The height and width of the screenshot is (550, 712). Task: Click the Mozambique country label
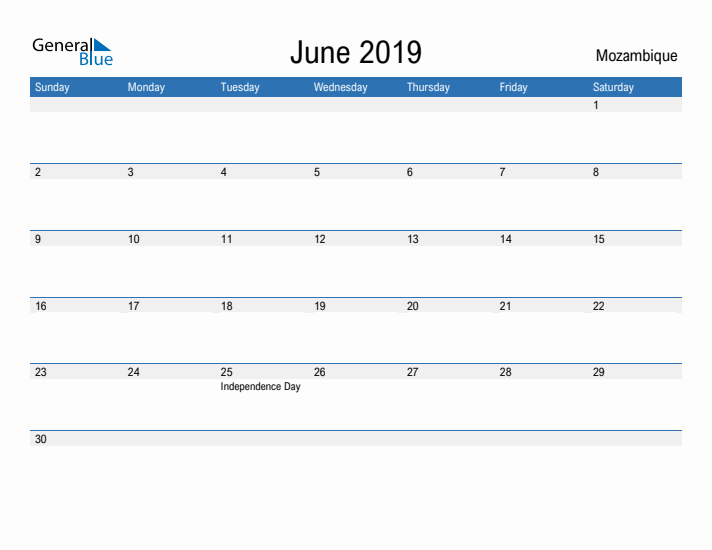[636, 56]
